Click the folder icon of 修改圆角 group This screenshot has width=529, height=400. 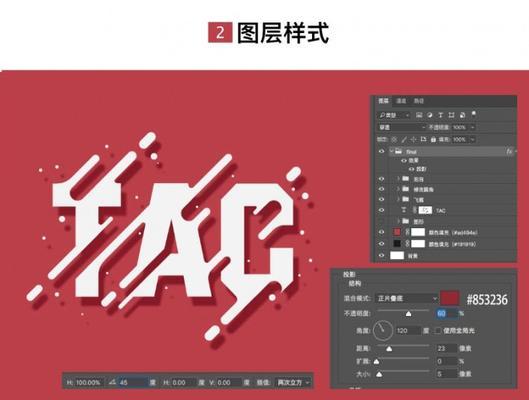pos(406,189)
